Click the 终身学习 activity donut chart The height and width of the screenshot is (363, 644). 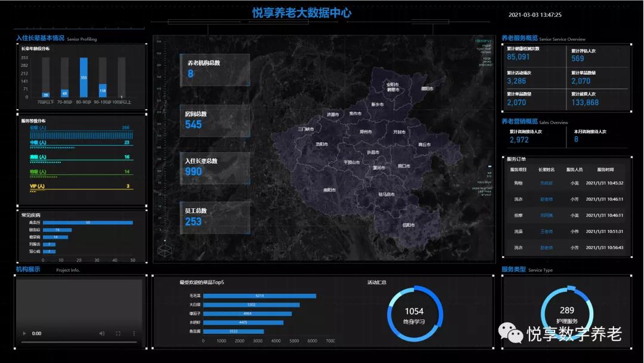point(414,312)
